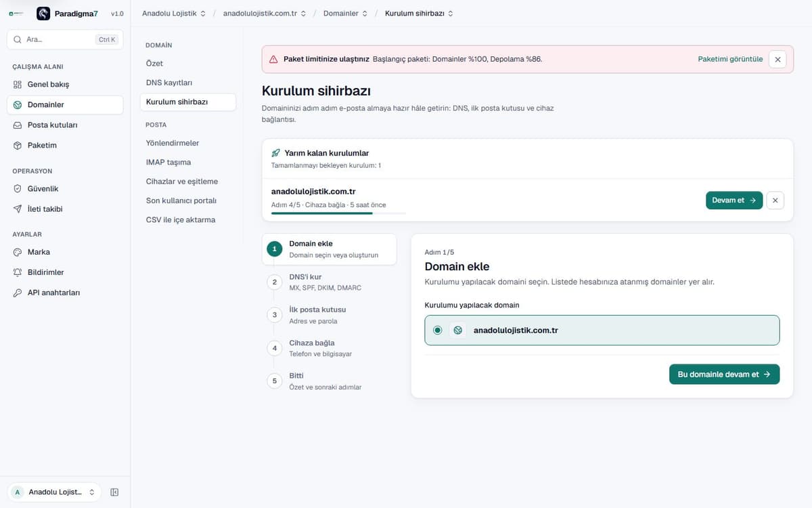812x508 pixels.
Task: Click the Paketim box icon
Action: (x=18, y=146)
